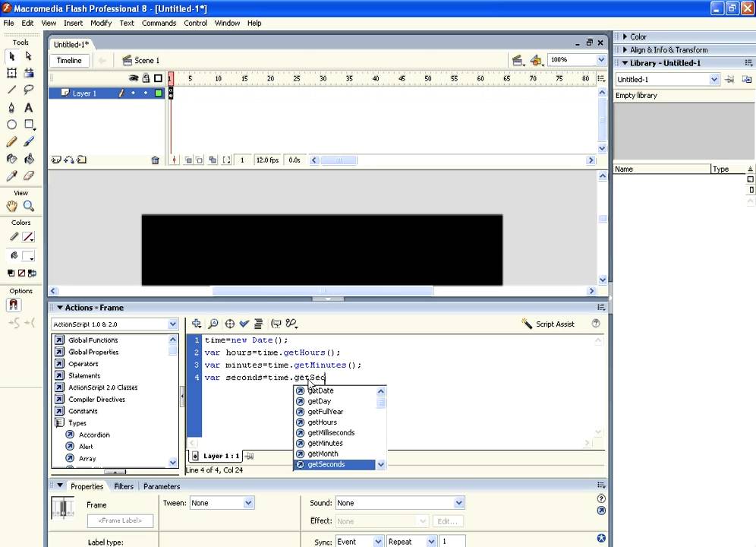Switch to the Parameters tab
The image size is (756, 547).
(x=162, y=486)
